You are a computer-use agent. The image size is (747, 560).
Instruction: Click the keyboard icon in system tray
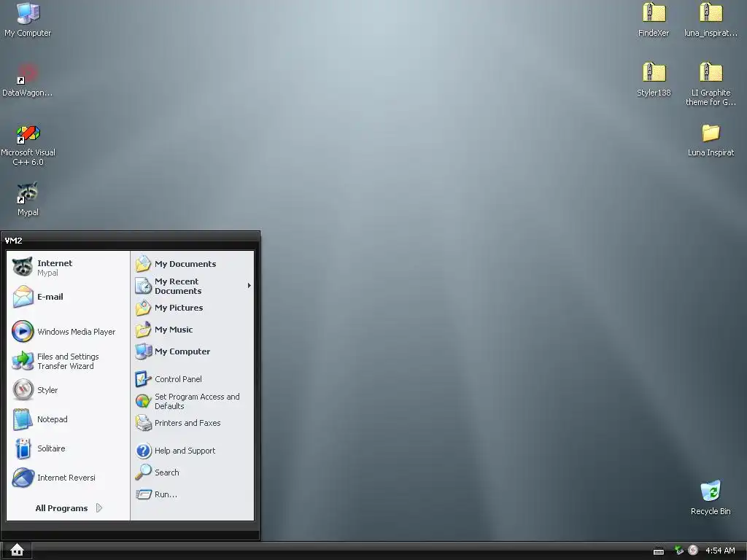[659, 551]
